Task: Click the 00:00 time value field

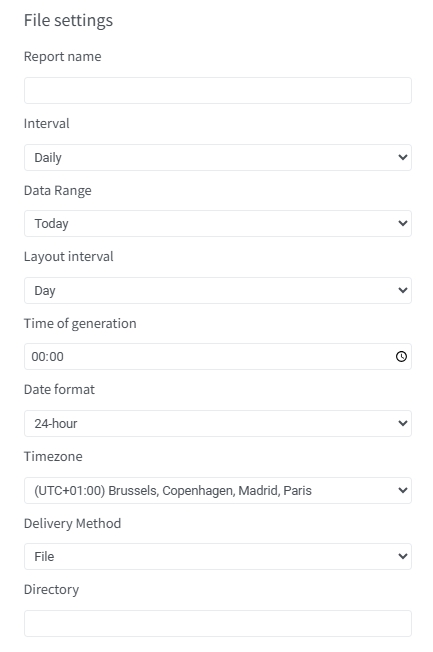Action: 218,356
